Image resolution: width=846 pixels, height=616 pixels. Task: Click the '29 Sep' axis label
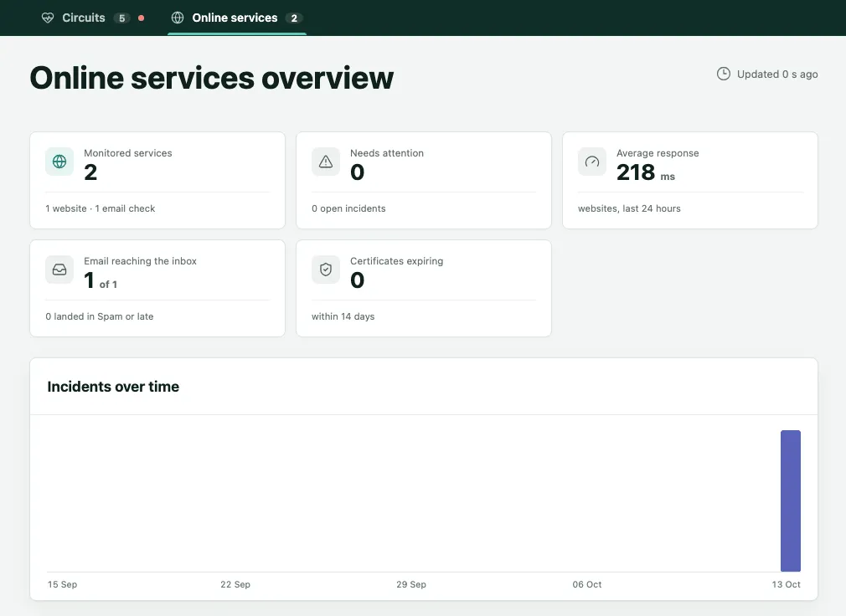(x=411, y=584)
